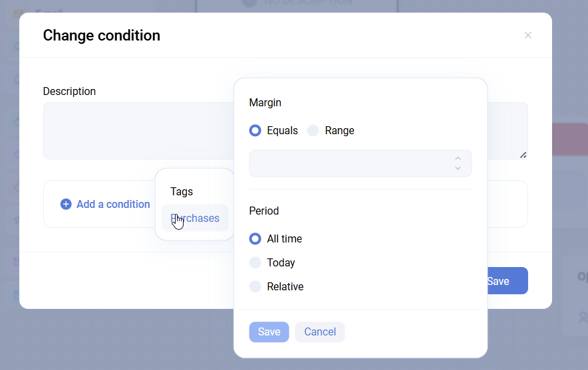Grab the Description textarea resize handle

point(523,155)
